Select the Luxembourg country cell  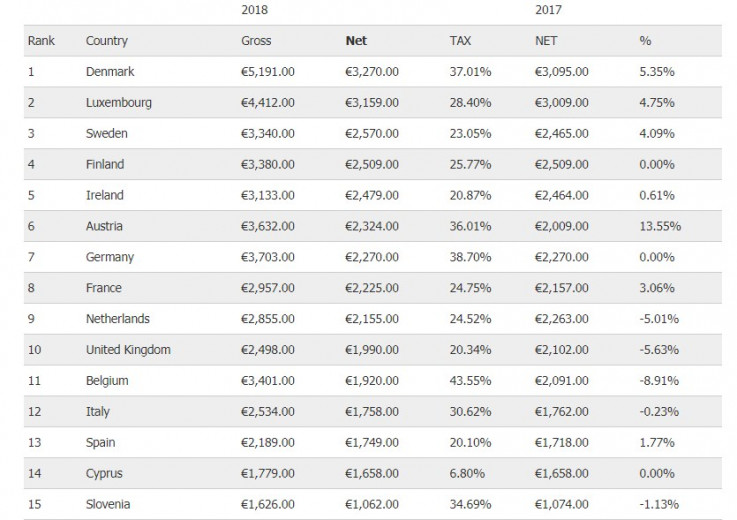click(x=118, y=103)
